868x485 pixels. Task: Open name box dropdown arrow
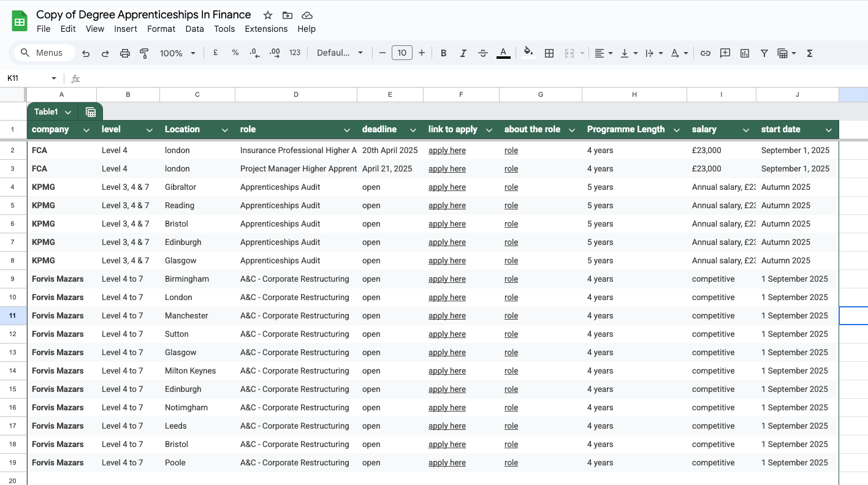tap(54, 78)
